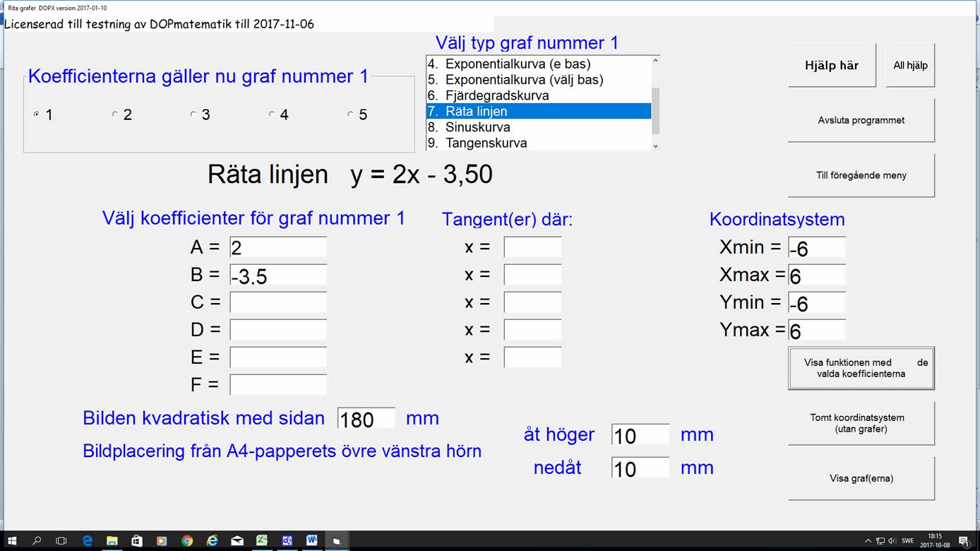Select graph number 2 radio button

(x=115, y=114)
